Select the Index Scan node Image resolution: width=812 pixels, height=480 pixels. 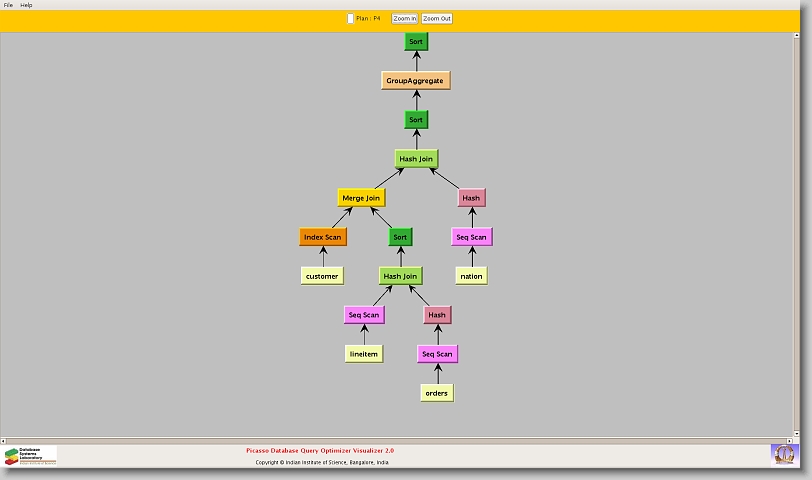[x=323, y=237]
